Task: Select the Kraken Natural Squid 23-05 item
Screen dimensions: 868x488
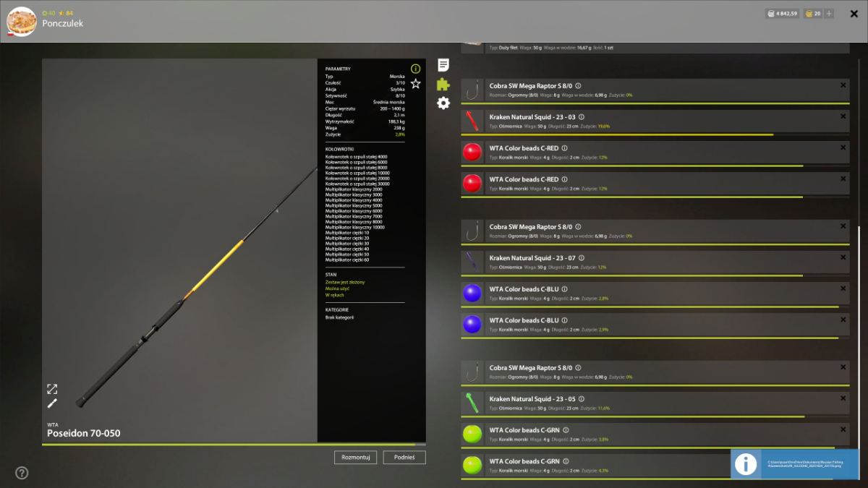Action: pos(655,404)
